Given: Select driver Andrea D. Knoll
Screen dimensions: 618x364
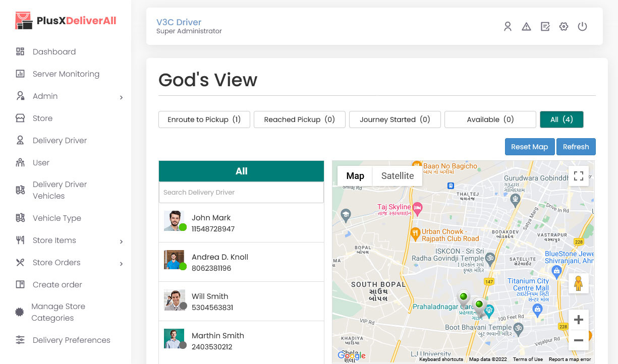Looking at the screenshot, I should tap(241, 262).
